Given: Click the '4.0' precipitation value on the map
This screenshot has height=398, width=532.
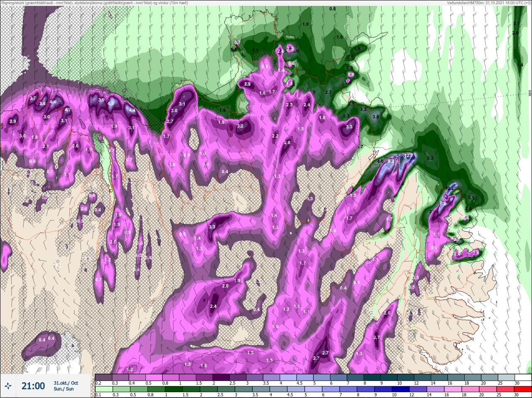Looking at the screenshot, I should click(x=380, y=162).
